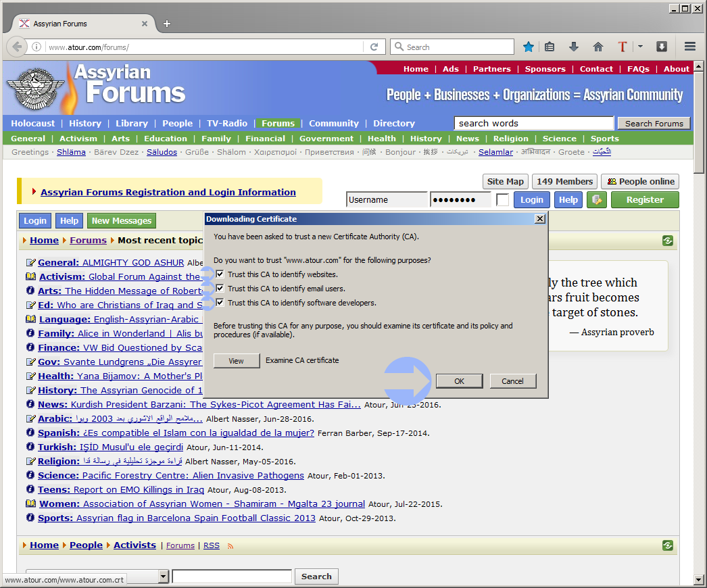Click the info icon beside Arts topic
Image resolution: width=707 pixels, height=588 pixels.
tap(30, 291)
